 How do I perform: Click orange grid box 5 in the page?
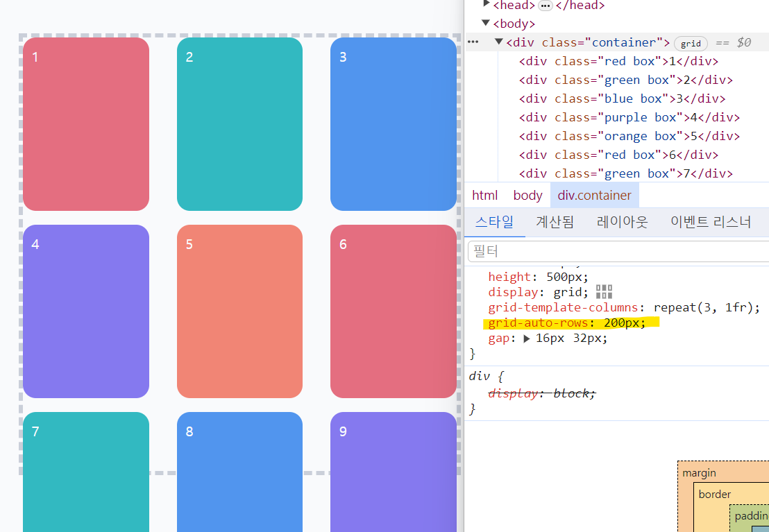tap(240, 311)
